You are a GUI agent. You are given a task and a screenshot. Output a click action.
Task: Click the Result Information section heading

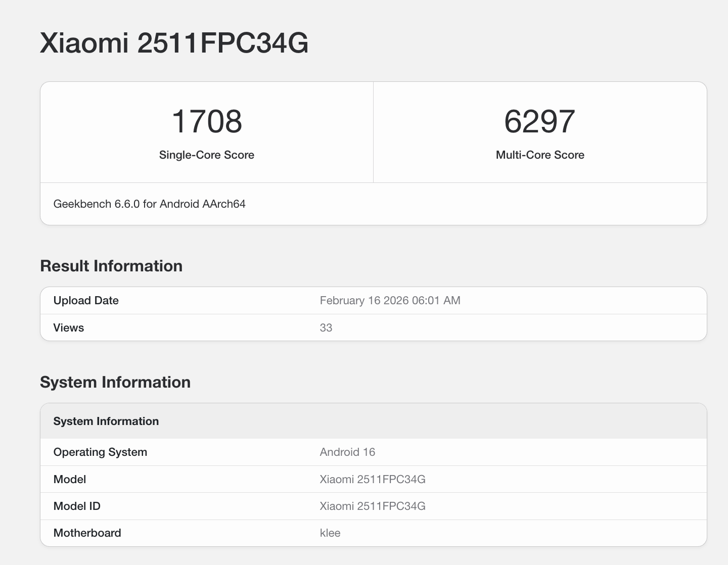pyautogui.click(x=111, y=266)
